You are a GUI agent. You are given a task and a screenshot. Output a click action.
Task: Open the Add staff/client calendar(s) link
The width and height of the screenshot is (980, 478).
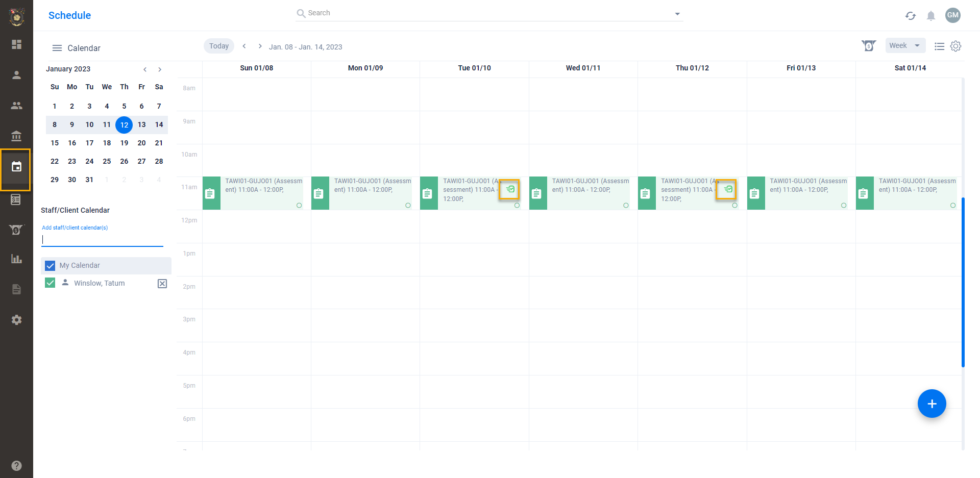click(x=75, y=228)
